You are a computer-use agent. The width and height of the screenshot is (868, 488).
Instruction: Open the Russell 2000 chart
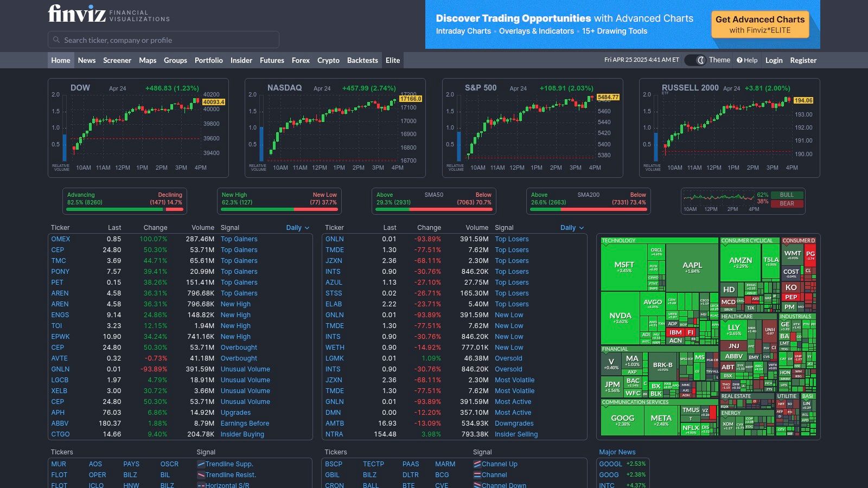(x=730, y=128)
